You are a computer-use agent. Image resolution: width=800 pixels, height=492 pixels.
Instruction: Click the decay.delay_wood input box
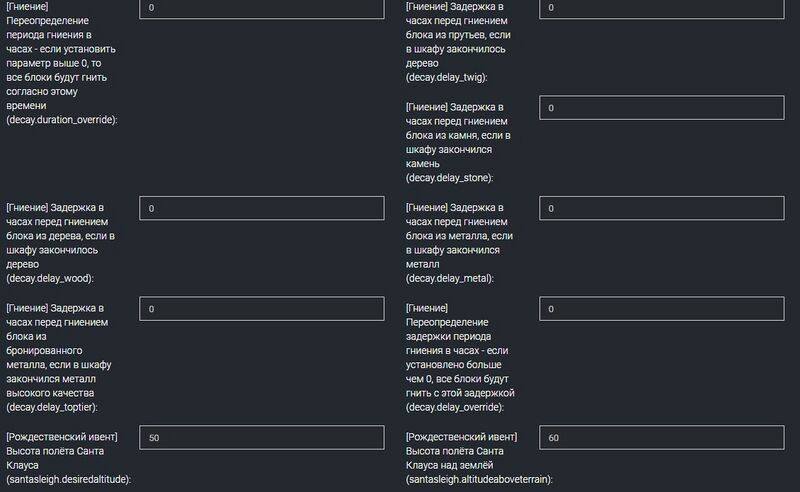click(262, 208)
